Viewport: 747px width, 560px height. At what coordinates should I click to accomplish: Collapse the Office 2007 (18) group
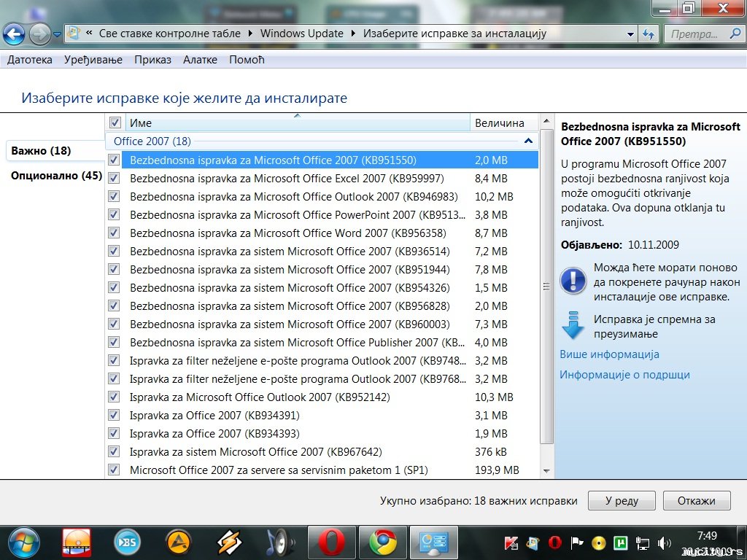[x=528, y=141]
